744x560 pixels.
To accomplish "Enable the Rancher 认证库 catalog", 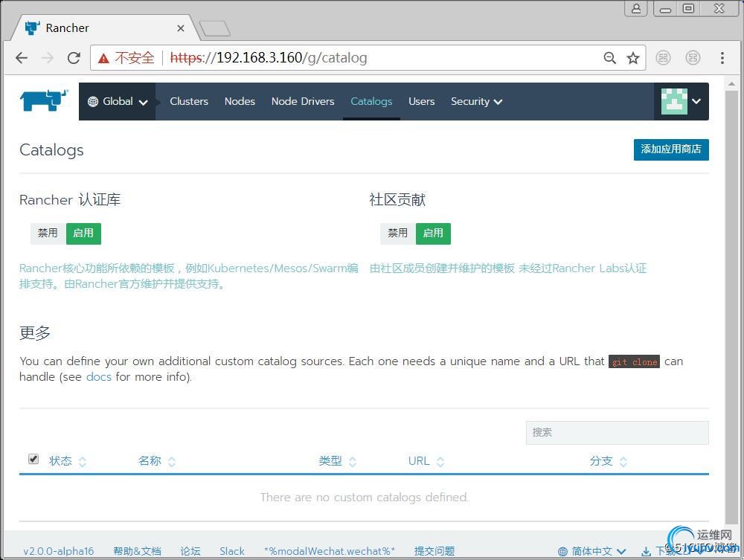I will pyautogui.click(x=83, y=234).
